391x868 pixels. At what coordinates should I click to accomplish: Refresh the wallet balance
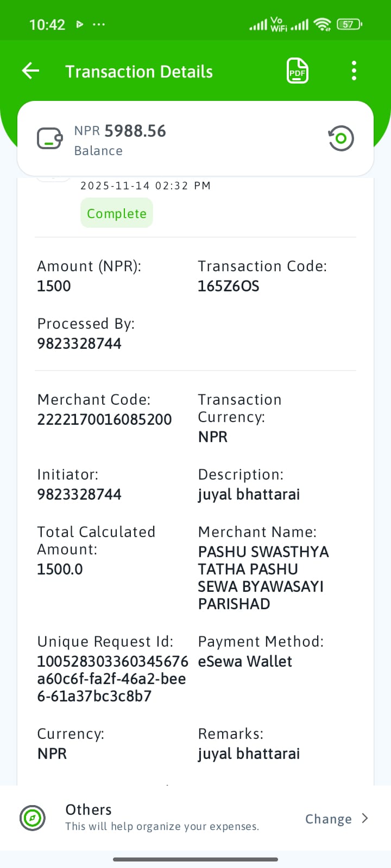(x=341, y=138)
